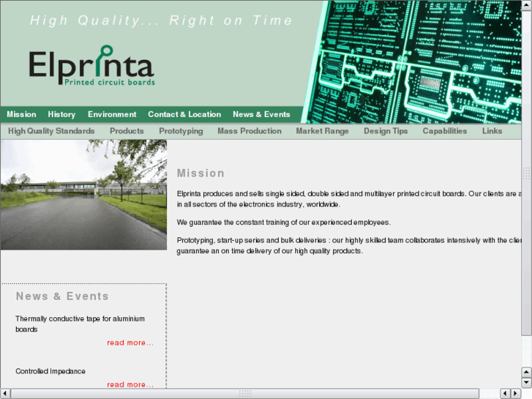Open the Links page
This screenshot has width=532, height=399.
pos(492,131)
